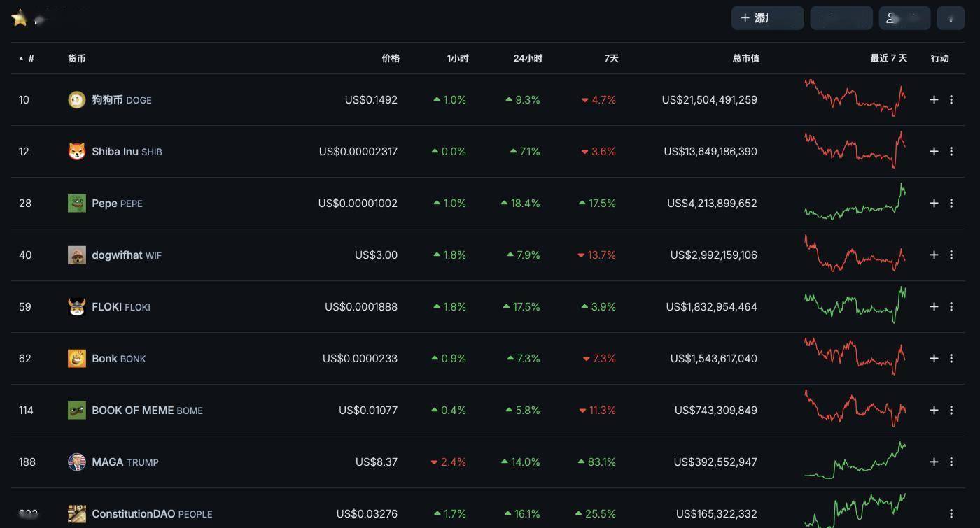Click the Shiba Inu 7-day sparkline chart
Screen dimensions: 980x528
point(855,150)
